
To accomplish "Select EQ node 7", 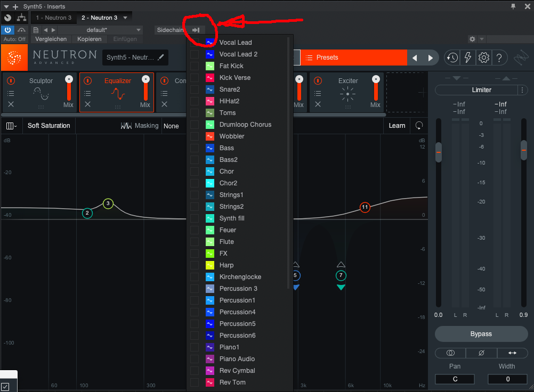I will (341, 275).
